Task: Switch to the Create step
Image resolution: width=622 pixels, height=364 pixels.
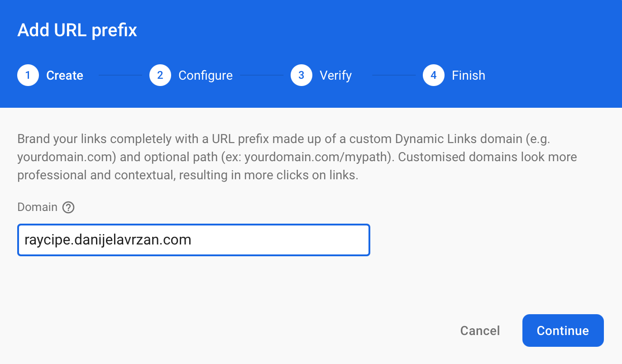Action: coord(64,75)
